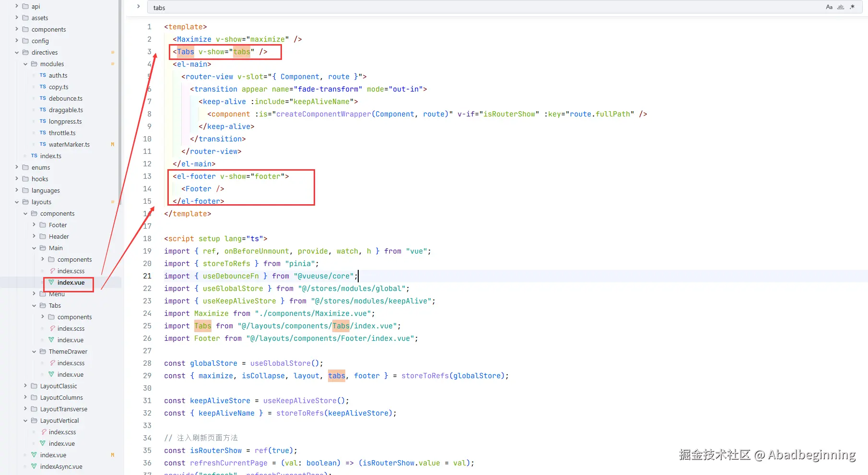Click the Vue icon of index.vue under Main
The width and height of the screenshot is (868, 475).
point(51,282)
